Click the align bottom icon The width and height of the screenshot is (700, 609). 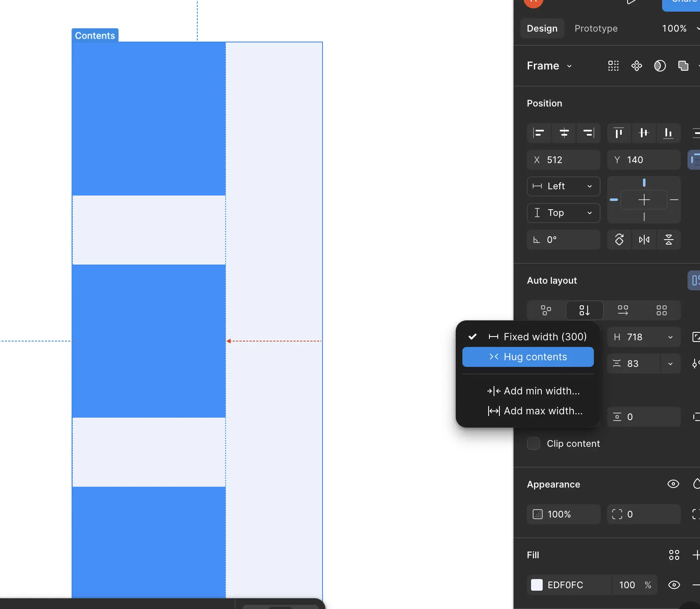(668, 133)
